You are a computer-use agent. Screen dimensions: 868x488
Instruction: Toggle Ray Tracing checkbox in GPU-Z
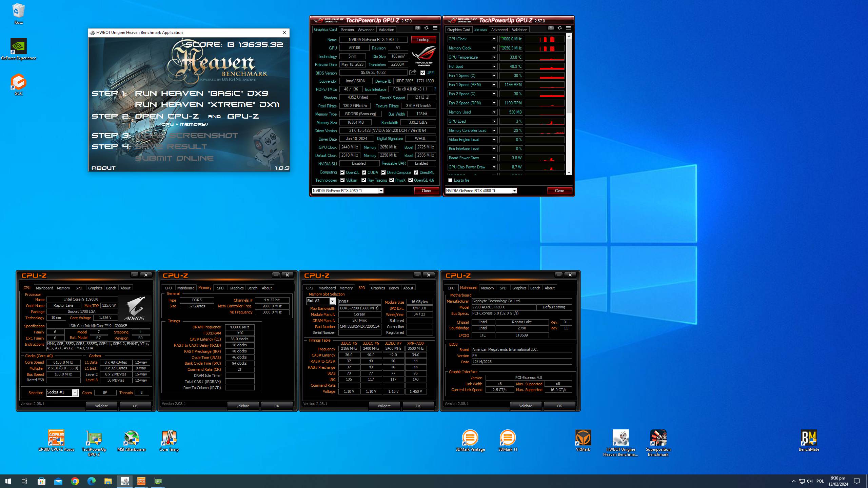click(363, 180)
